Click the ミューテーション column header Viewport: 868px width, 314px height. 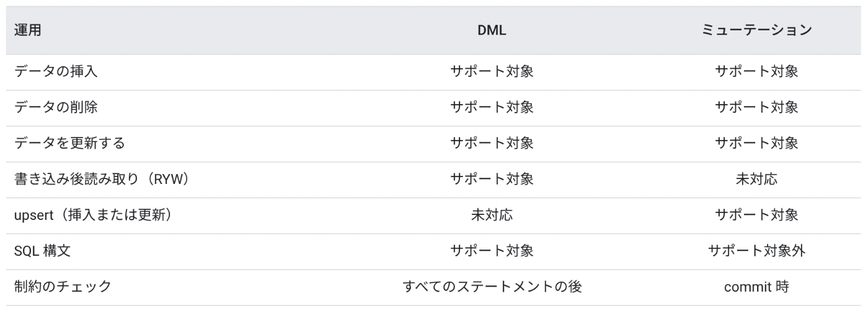click(x=756, y=30)
